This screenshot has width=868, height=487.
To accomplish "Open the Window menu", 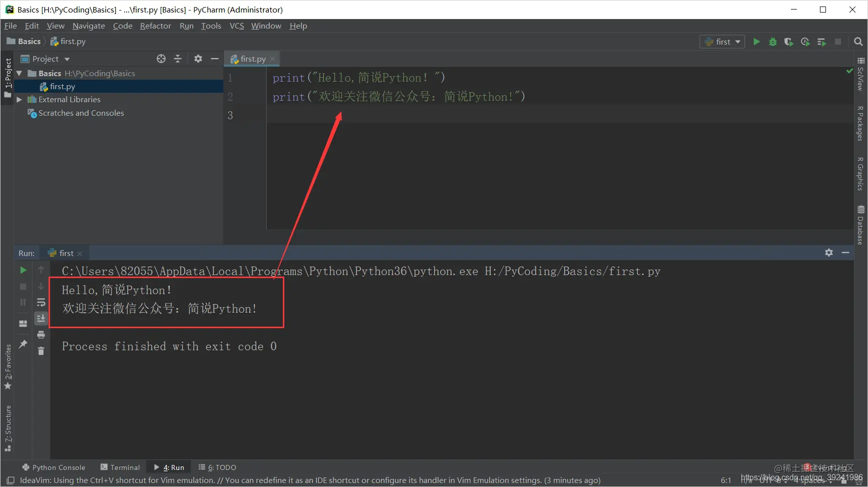I will tap(266, 26).
